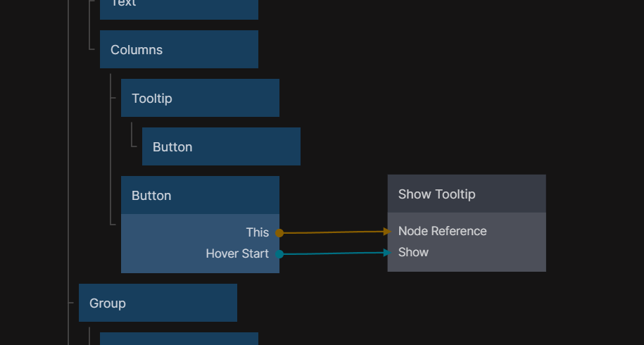This screenshot has width=644, height=345.
Task: Select the cut-off node below Group
Action: pos(179,339)
